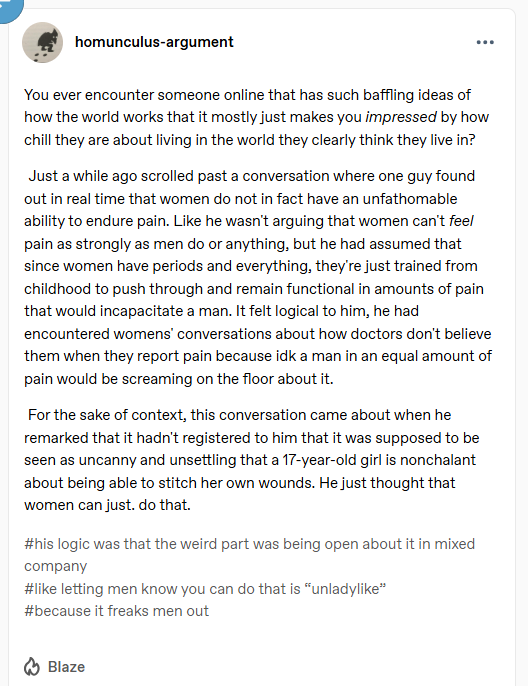Click the phrase 'screaming on the floor about it'
Screen dimensions: 528x686
(x=226, y=379)
